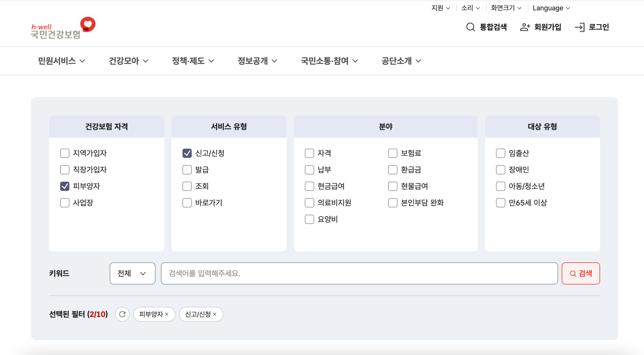Viewport: 644px width, 355px height.
Task: Reset filters with the circular refresh icon
Action: pyautogui.click(x=122, y=314)
